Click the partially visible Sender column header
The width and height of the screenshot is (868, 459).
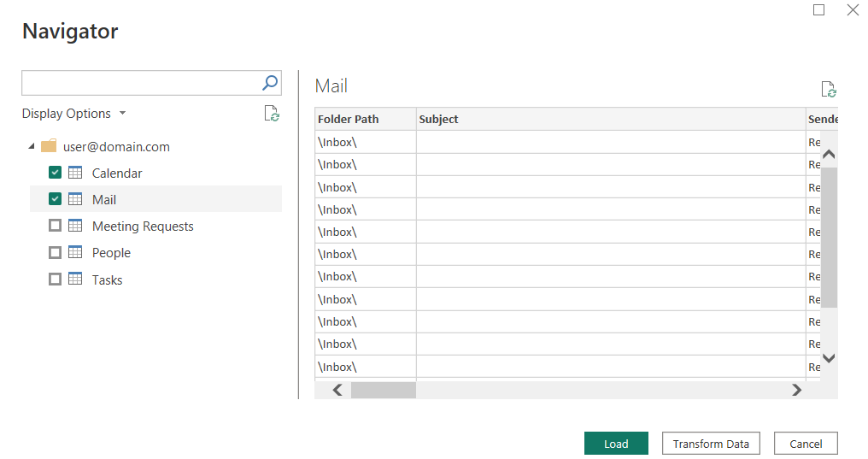tap(822, 119)
